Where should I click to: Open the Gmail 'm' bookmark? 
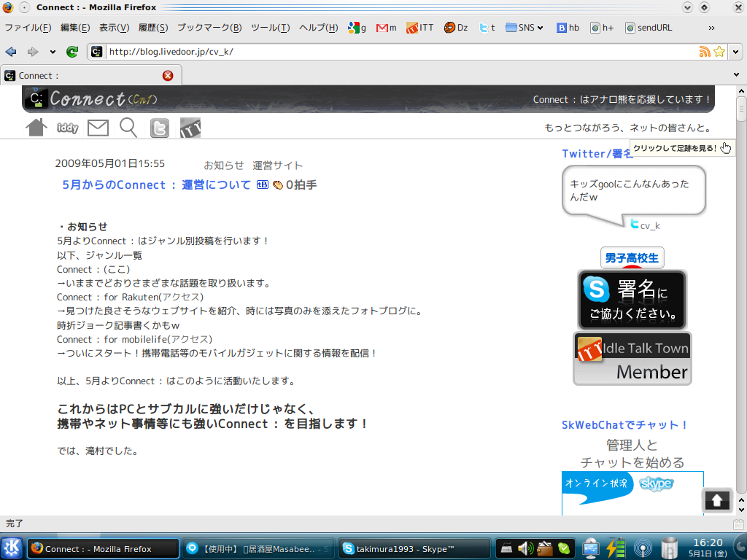click(x=387, y=28)
